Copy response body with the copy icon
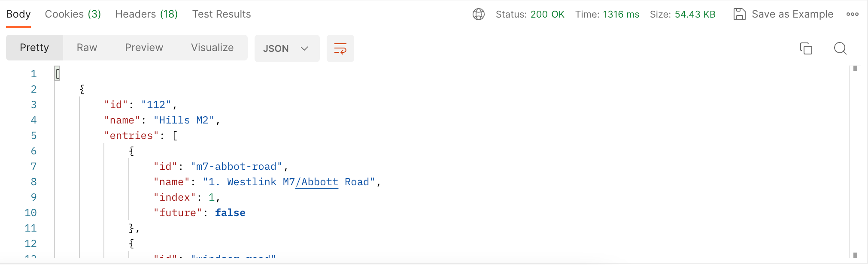The image size is (868, 265). (806, 48)
